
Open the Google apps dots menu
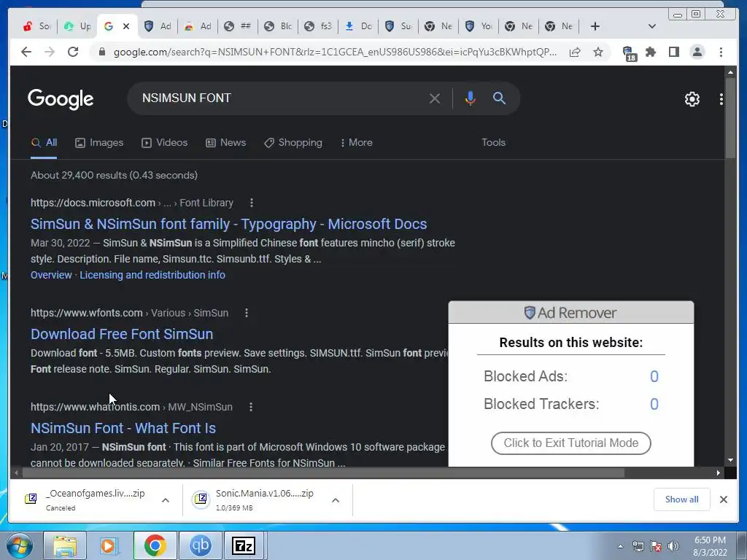coord(721,99)
